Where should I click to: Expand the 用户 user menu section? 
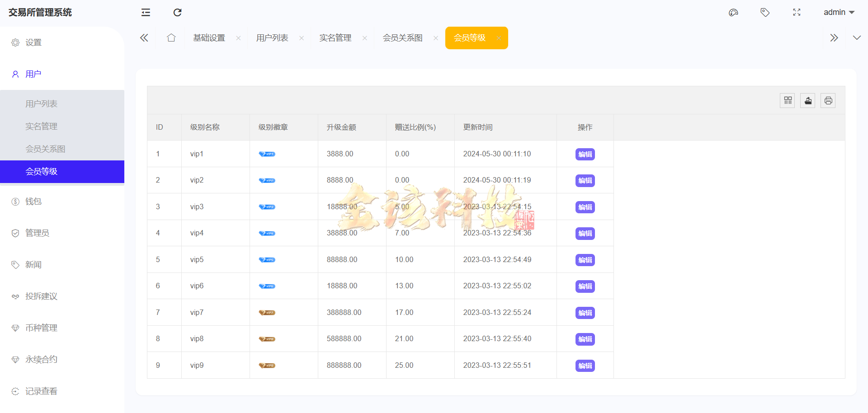pos(33,74)
